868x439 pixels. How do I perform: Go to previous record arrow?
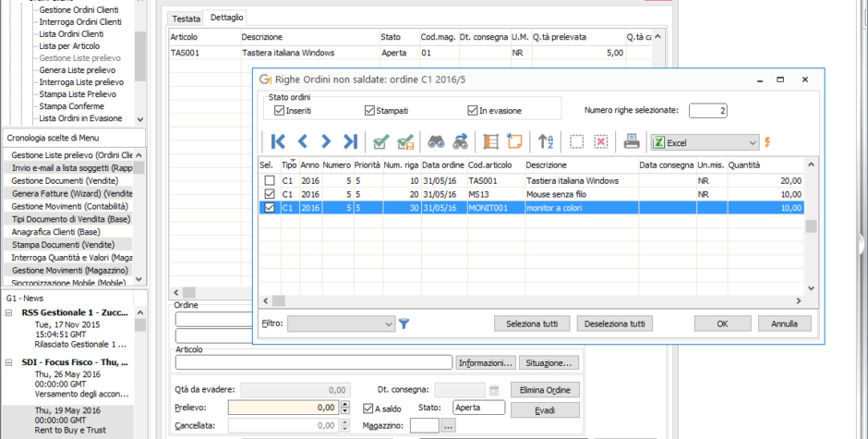[302, 142]
